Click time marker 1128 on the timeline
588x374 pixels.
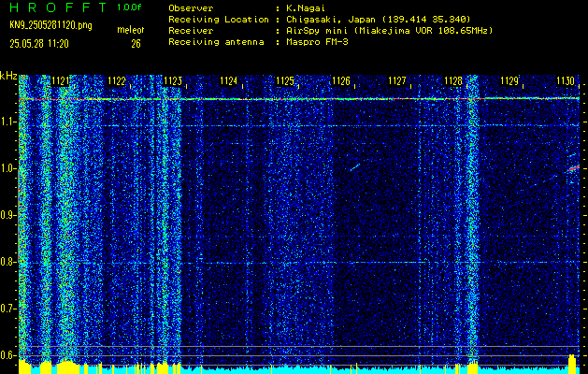(x=453, y=81)
